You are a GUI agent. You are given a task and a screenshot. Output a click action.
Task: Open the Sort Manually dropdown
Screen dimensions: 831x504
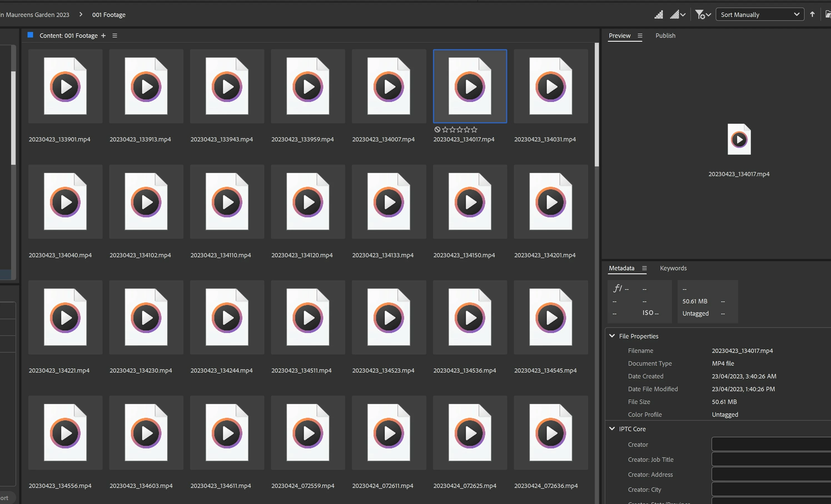click(x=760, y=14)
